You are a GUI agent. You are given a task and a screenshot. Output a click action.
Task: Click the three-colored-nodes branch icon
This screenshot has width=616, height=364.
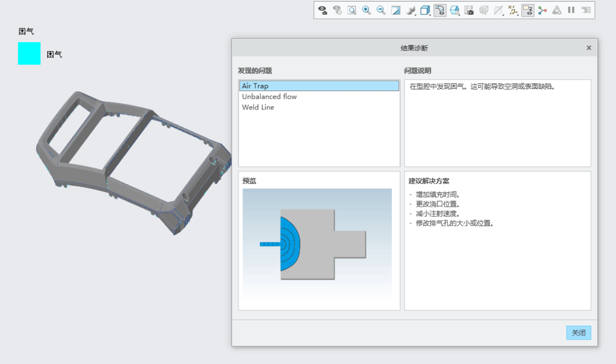tap(542, 10)
